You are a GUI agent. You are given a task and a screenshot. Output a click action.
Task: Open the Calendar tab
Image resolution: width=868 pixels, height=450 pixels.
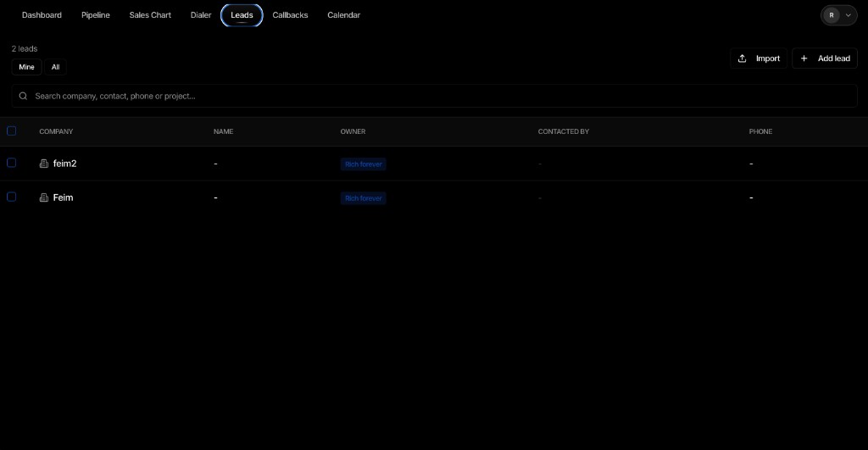point(344,15)
